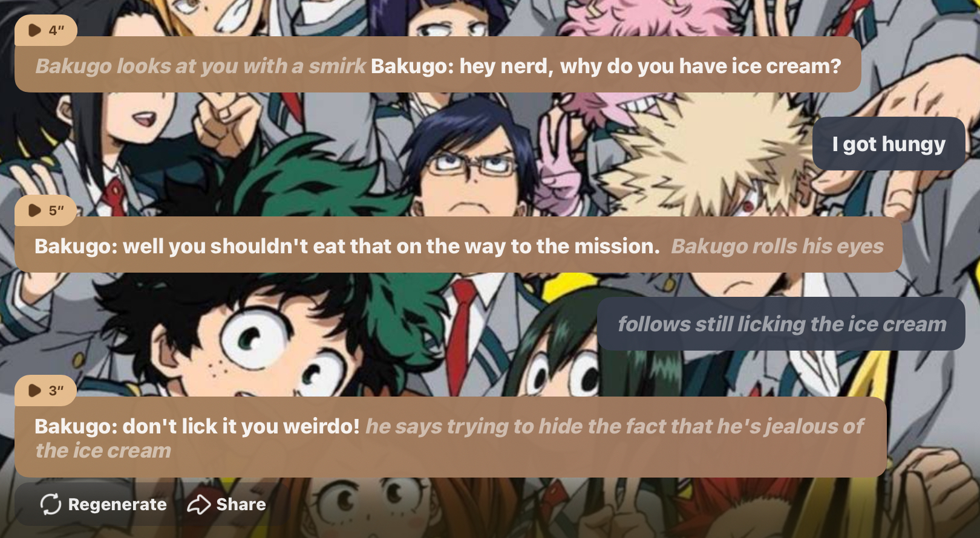The height and width of the screenshot is (538, 980).
Task: Play the 3-second voice clip triangle
Action: pos(35,391)
